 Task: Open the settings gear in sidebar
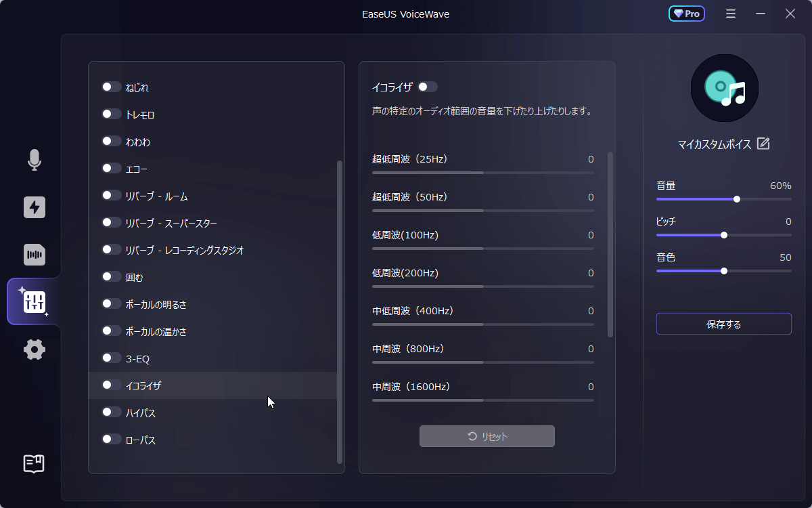(x=35, y=350)
